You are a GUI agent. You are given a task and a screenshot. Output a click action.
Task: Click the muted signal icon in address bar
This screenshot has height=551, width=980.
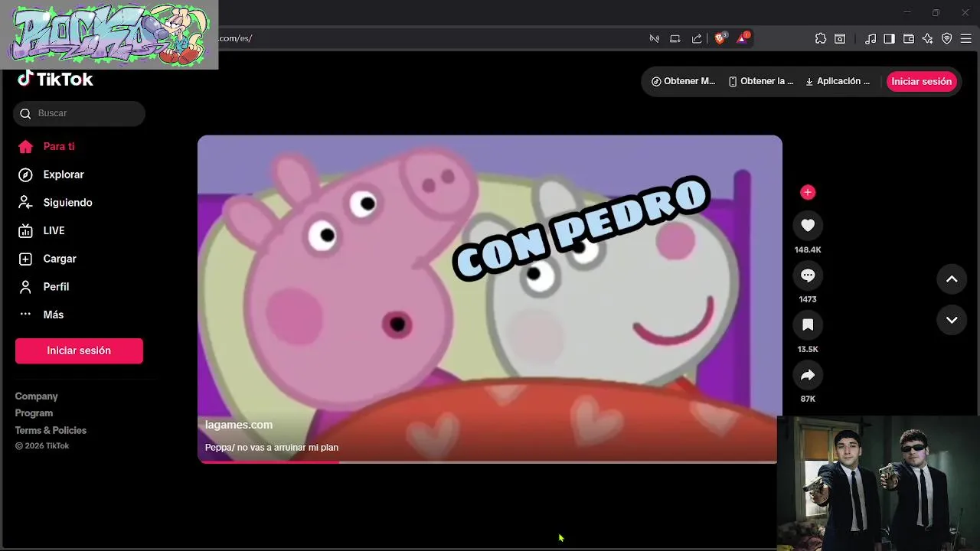[655, 38]
